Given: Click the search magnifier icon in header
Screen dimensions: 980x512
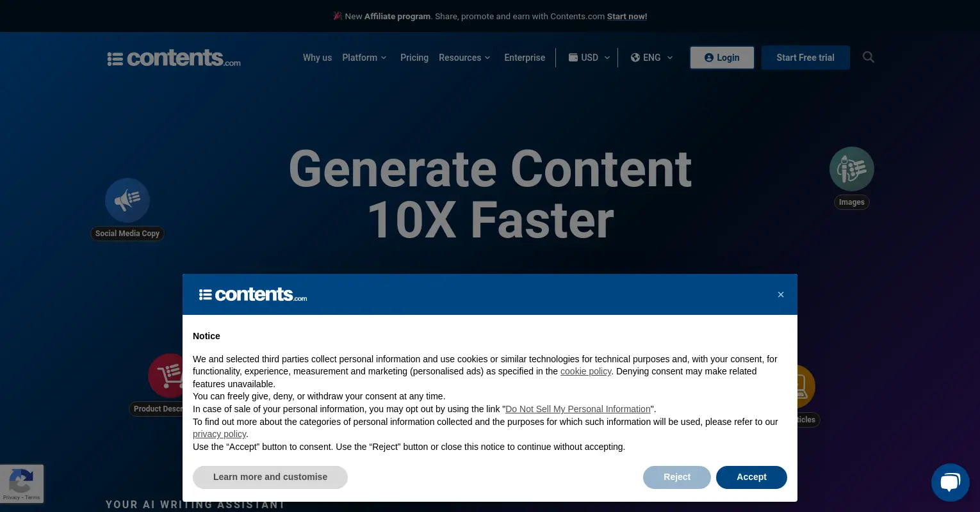Looking at the screenshot, I should 868,57.
